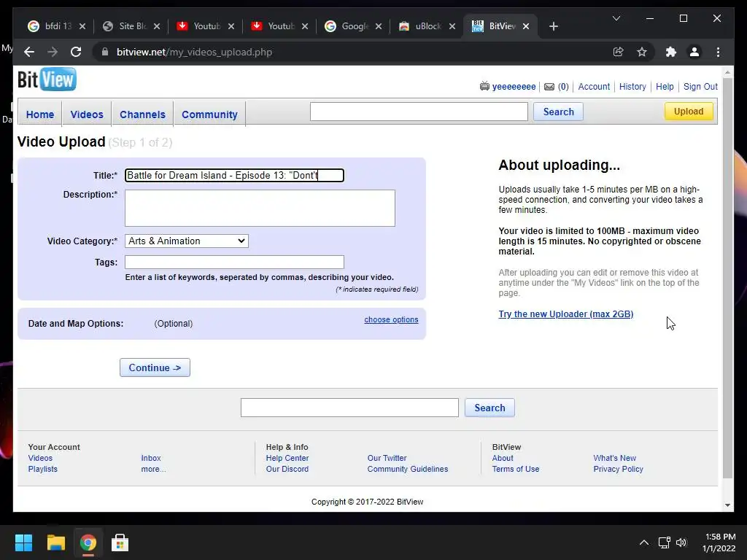Viewport: 747px width, 560px height.
Task: Click the network tray icon
Action: point(664,542)
